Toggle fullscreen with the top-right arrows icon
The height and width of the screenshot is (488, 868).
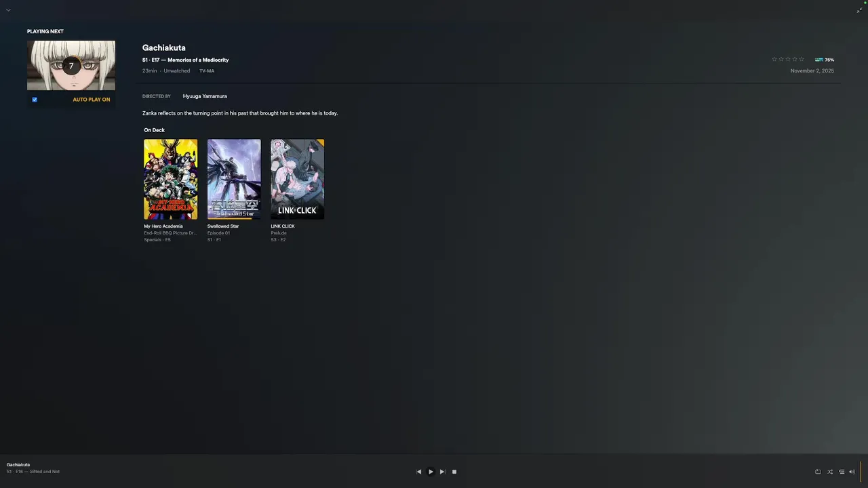coord(859,10)
